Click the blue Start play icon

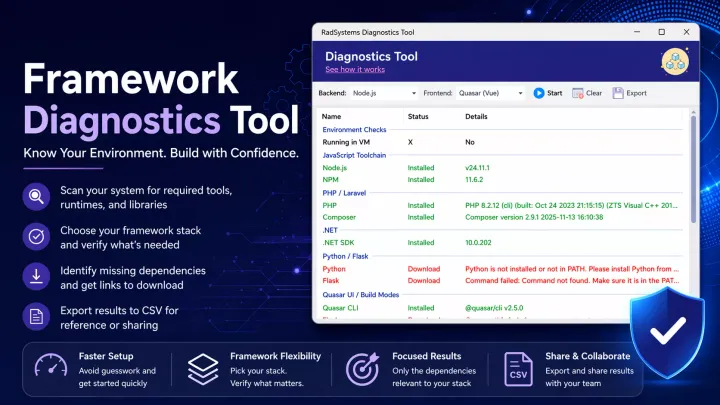click(539, 93)
